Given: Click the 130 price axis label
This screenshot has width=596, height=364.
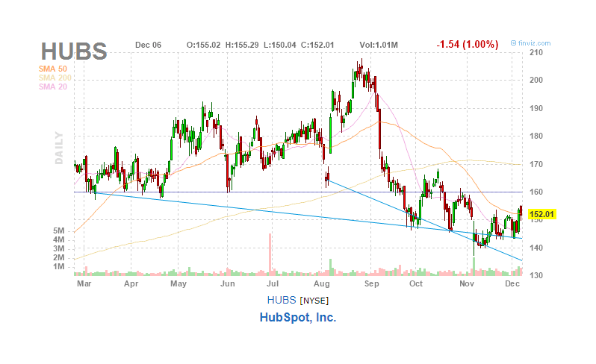Looking at the screenshot, I should click(x=536, y=275).
